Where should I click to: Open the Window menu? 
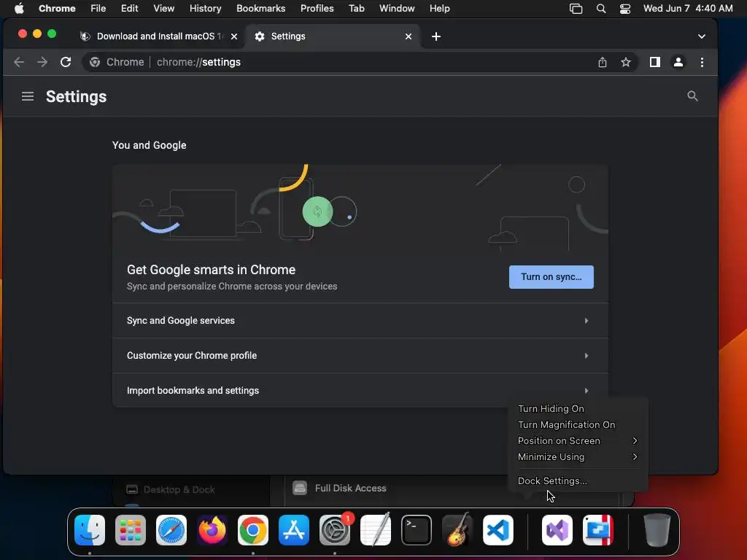click(x=397, y=8)
